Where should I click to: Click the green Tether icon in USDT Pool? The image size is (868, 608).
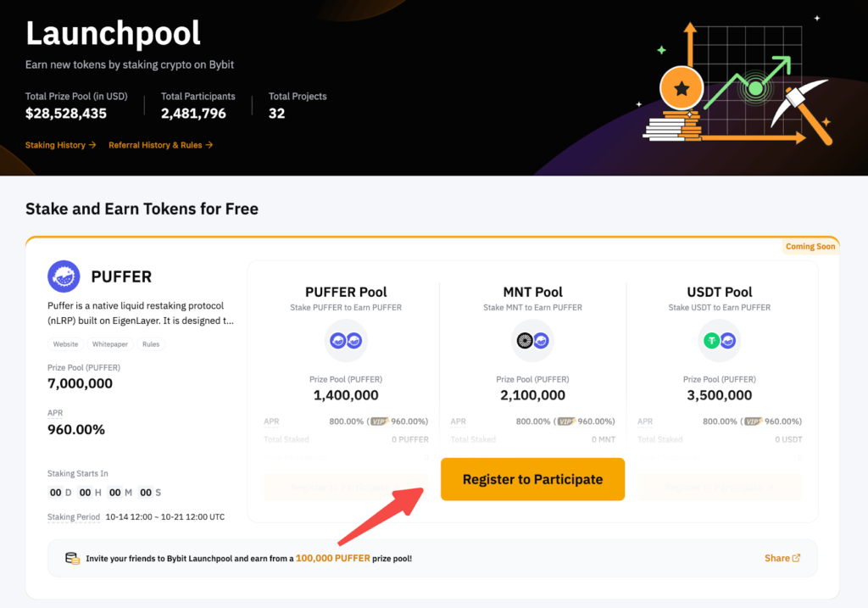(713, 341)
